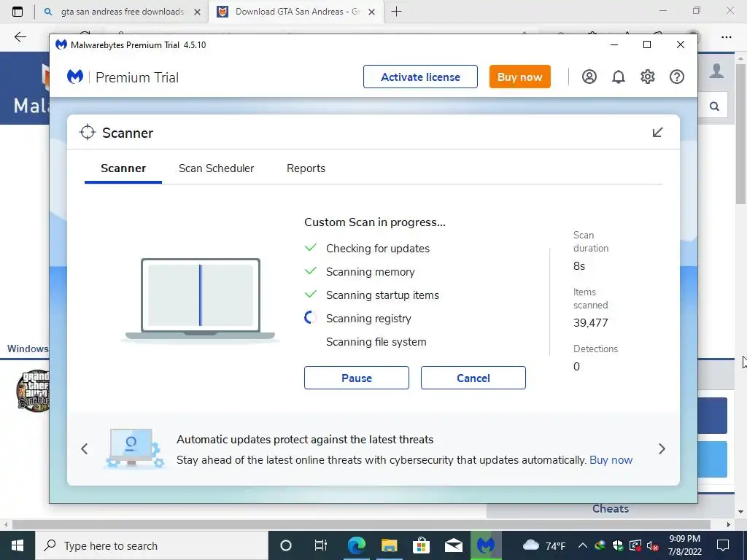The width and height of the screenshot is (747, 560).
Task: Switch to the Scan Scheduler tab
Action: tap(216, 168)
